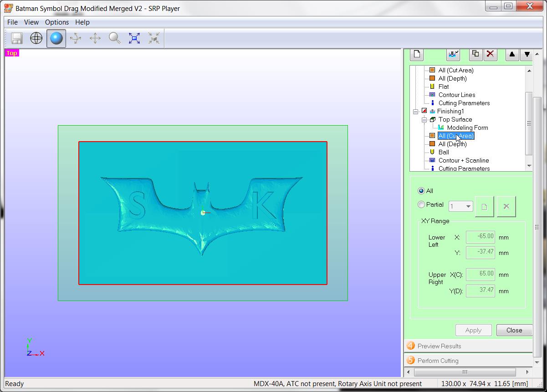Switch to wireframe globe view
The width and height of the screenshot is (547, 392).
(x=36, y=38)
